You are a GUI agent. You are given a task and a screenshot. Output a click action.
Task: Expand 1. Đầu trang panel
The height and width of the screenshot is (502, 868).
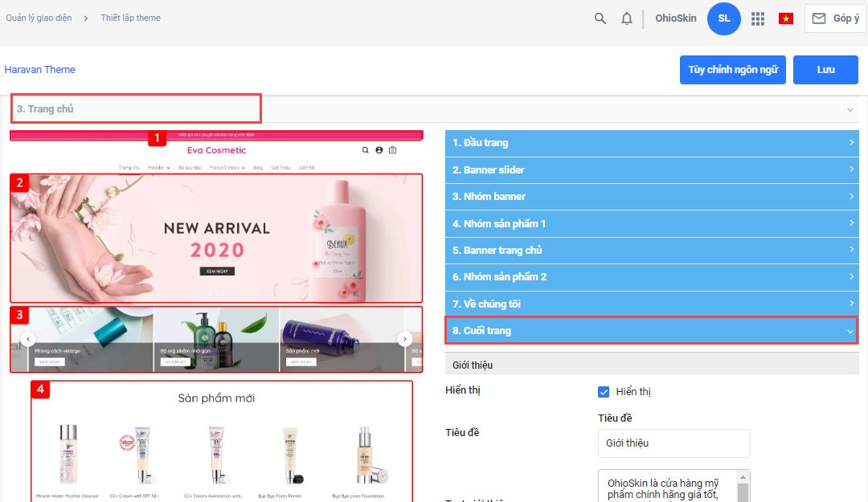tap(652, 143)
